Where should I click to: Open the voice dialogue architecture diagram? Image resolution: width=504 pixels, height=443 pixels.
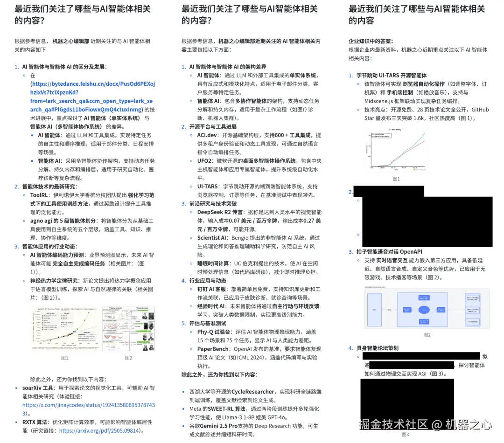coord(427,307)
